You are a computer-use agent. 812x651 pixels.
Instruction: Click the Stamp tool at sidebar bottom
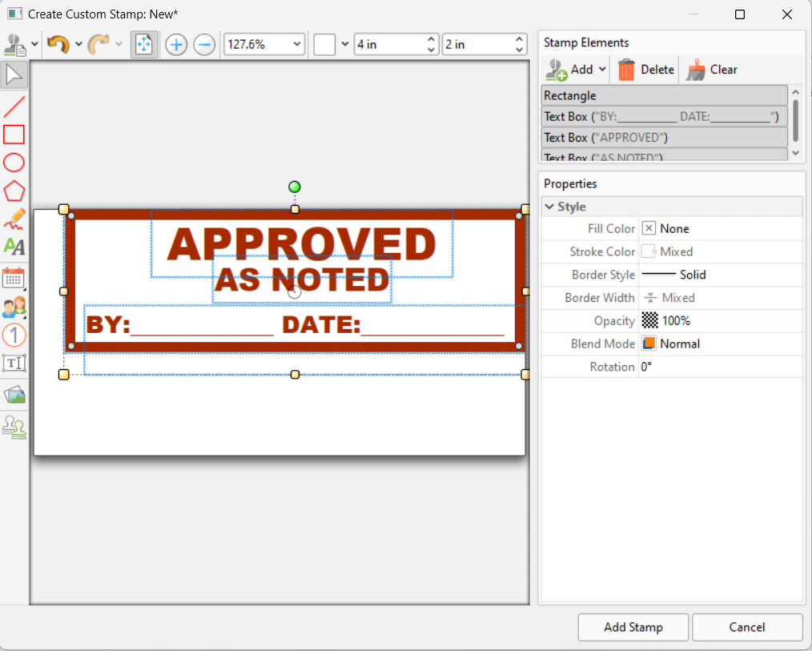pos(14,427)
